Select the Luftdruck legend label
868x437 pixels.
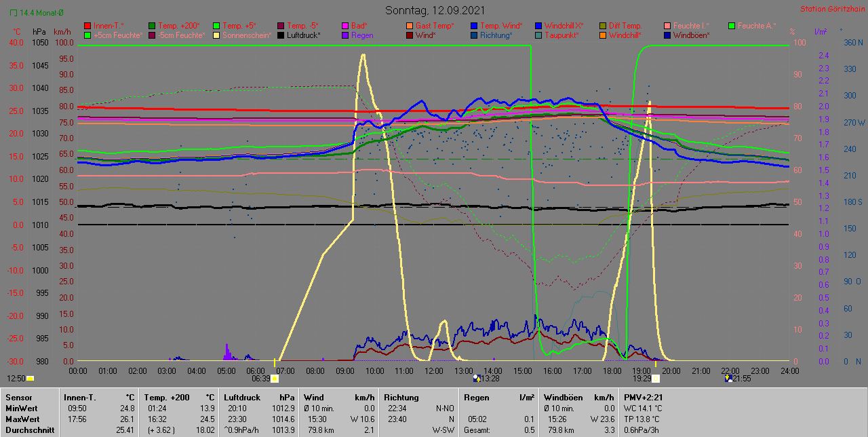click(x=303, y=35)
